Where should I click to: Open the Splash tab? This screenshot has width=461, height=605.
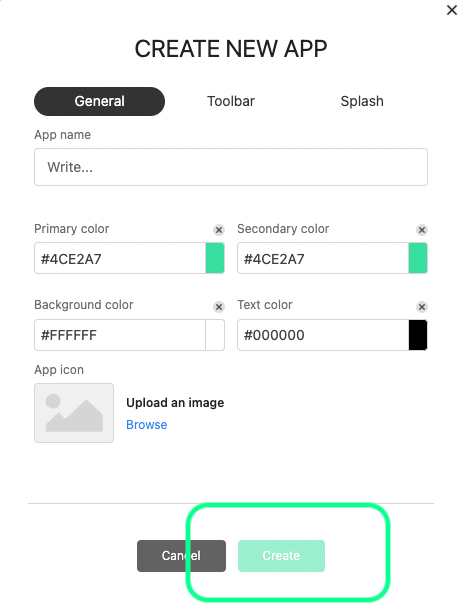(362, 101)
